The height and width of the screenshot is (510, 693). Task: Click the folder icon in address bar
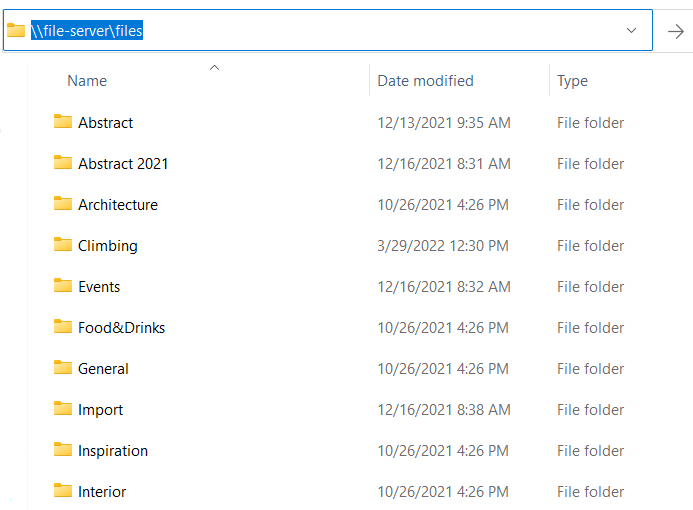point(16,31)
